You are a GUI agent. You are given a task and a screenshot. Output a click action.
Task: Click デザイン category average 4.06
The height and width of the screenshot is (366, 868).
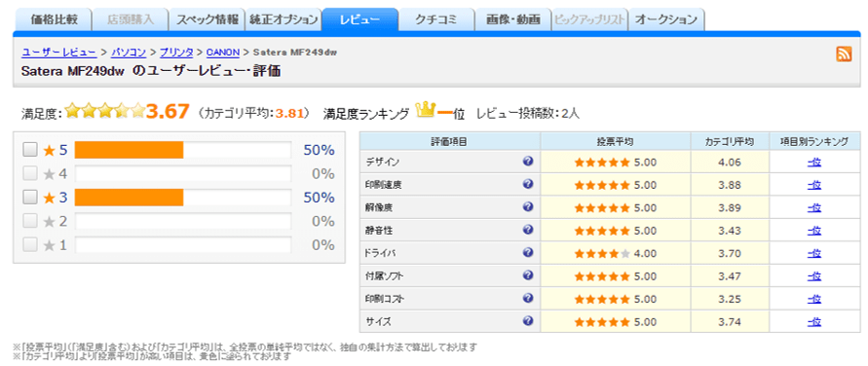pos(731,163)
